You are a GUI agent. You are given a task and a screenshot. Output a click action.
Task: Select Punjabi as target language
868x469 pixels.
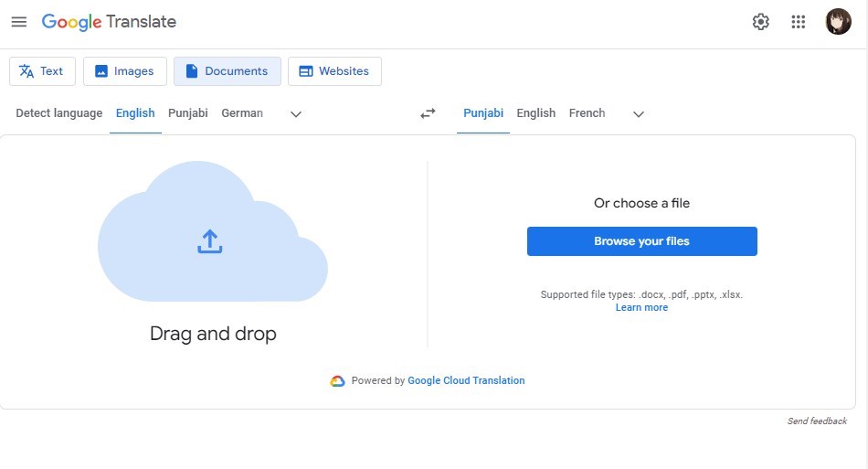click(483, 113)
